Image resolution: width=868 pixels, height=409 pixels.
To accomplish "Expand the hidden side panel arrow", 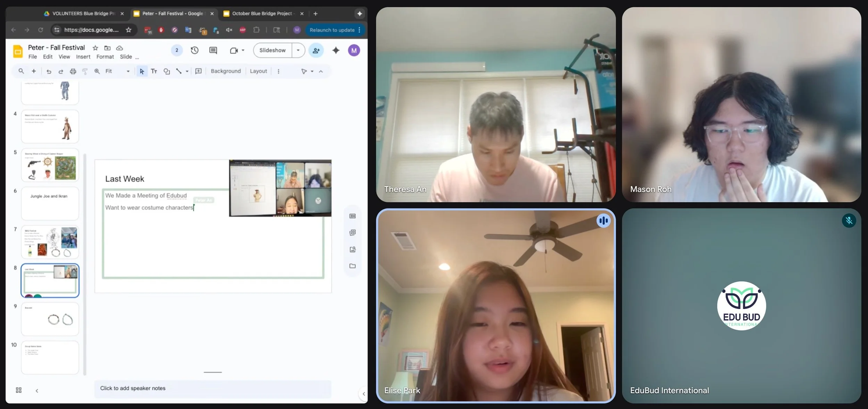I will point(363,394).
